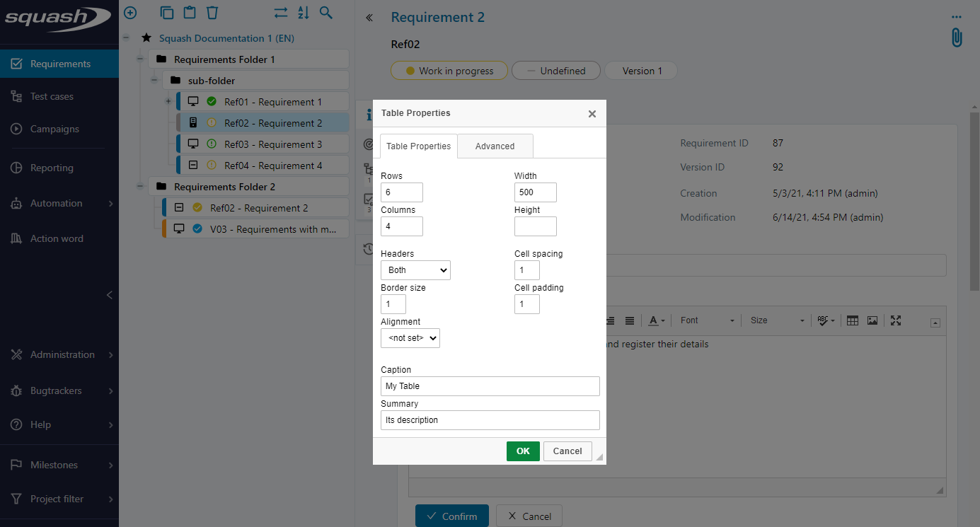Open the tree search magnifier icon
This screenshot has width=980, height=527.
[325, 13]
